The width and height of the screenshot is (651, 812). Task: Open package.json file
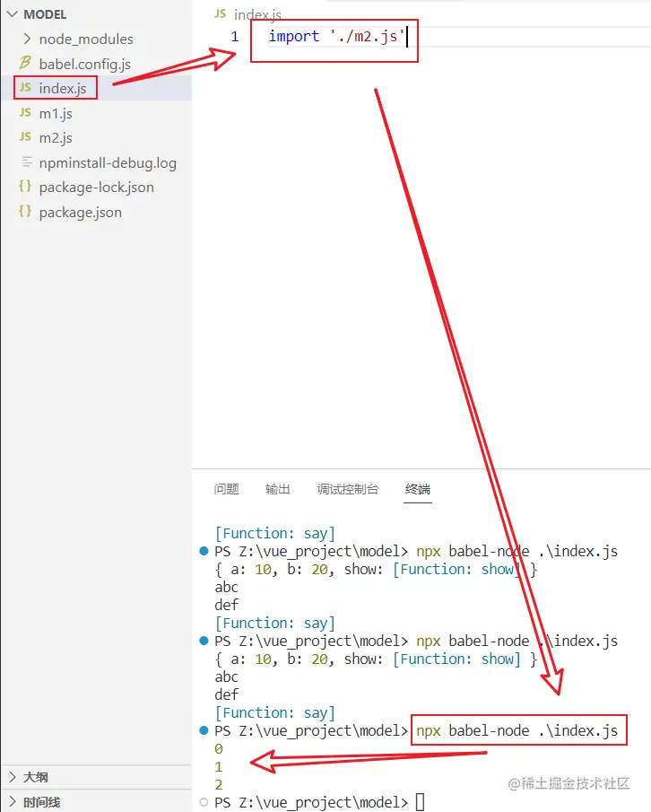(80, 213)
